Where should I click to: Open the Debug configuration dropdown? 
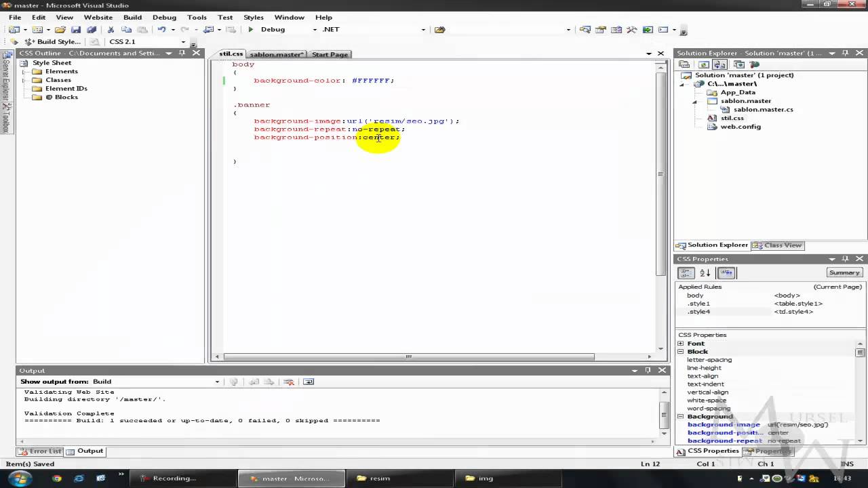(315, 29)
